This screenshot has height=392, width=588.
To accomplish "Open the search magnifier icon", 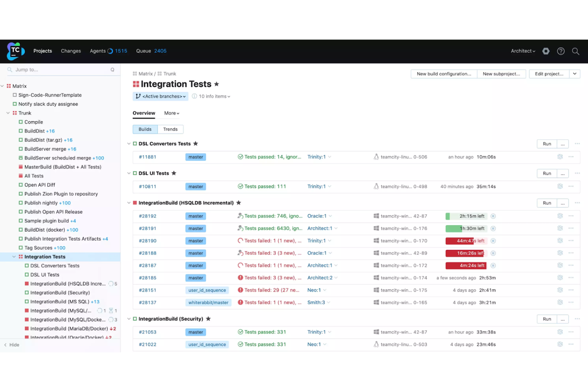I will tap(575, 51).
